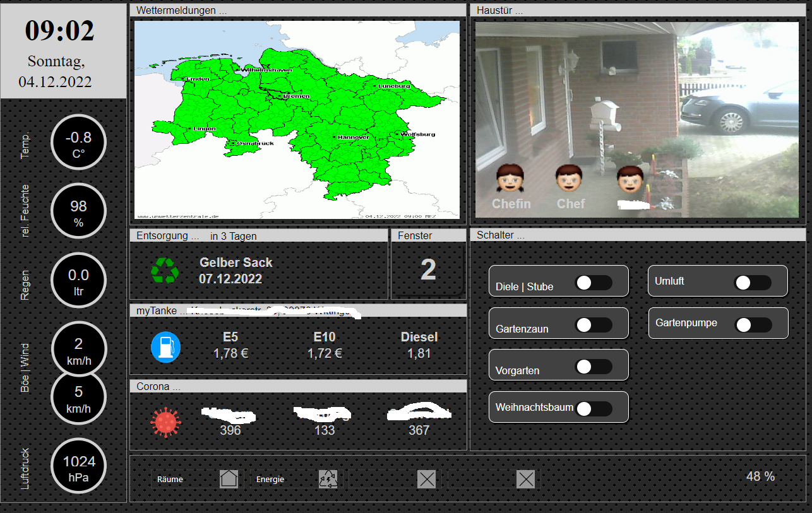The width and height of the screenshot is (812, 513).
Task: Click the 09:02 clock display
Action: pyautogui.click(x=60, y=31)
